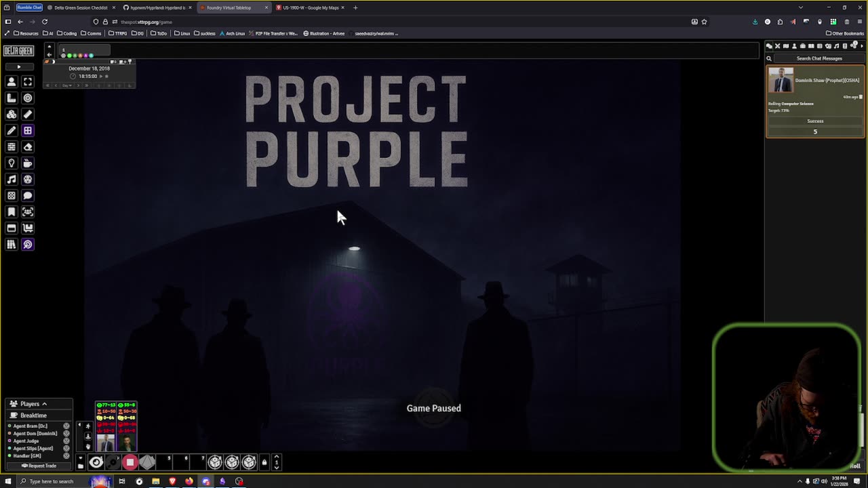Open the Lighting lightbulb controls

pos(12,163)
